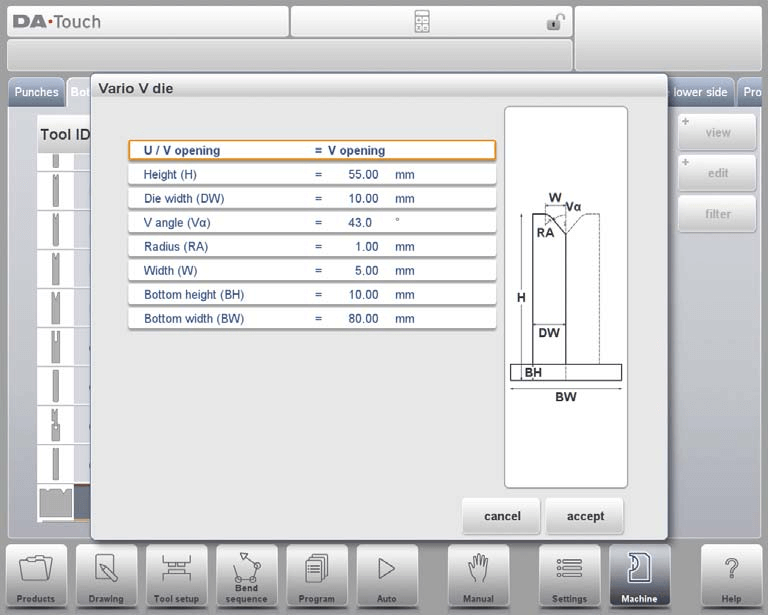
Task: Switch to Manual mode
Action: coord(479,576)
